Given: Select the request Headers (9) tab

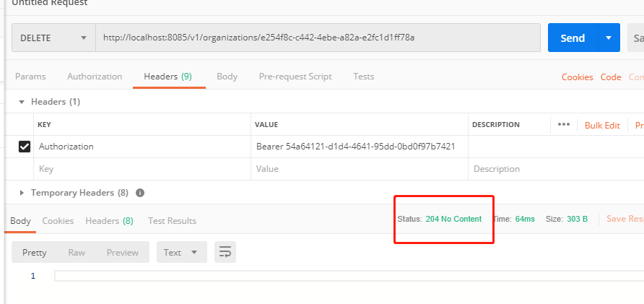Looking at the screenshot, I should click(168, 77).
